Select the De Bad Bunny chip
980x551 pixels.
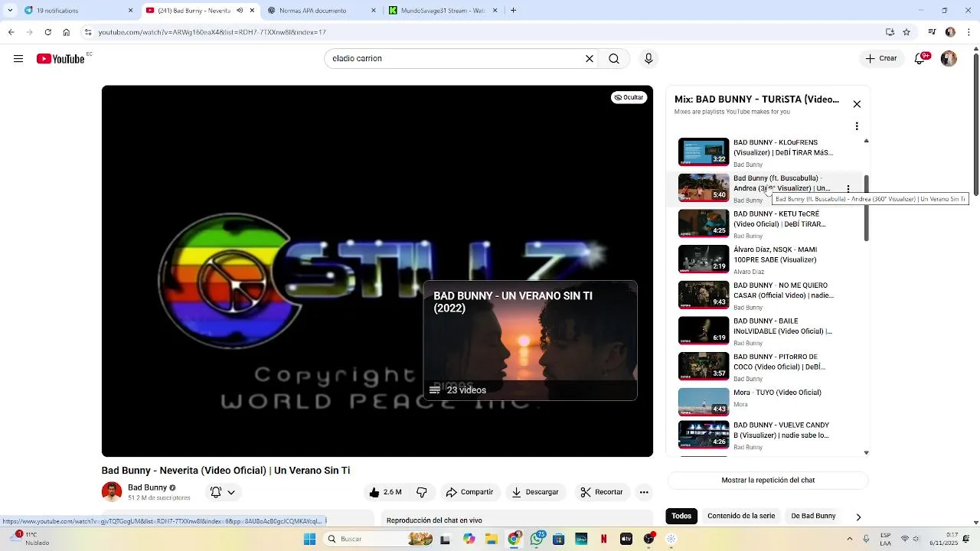(813, 516)
